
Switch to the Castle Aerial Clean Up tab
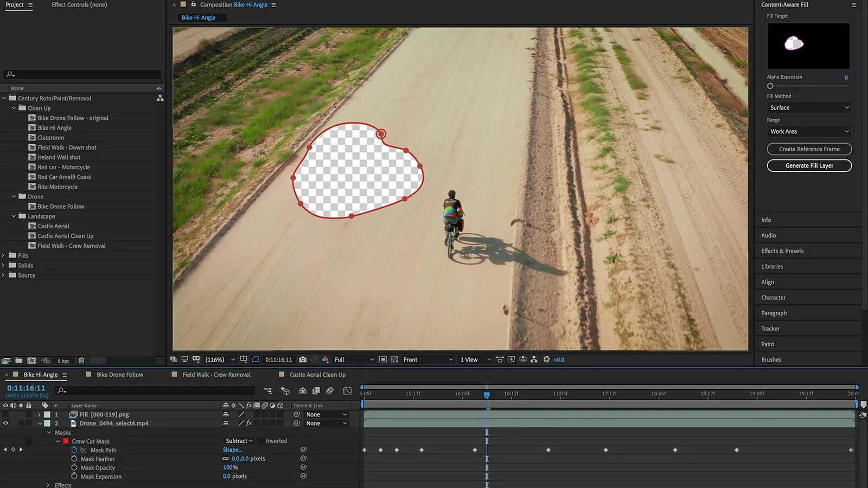coord(317,375)
